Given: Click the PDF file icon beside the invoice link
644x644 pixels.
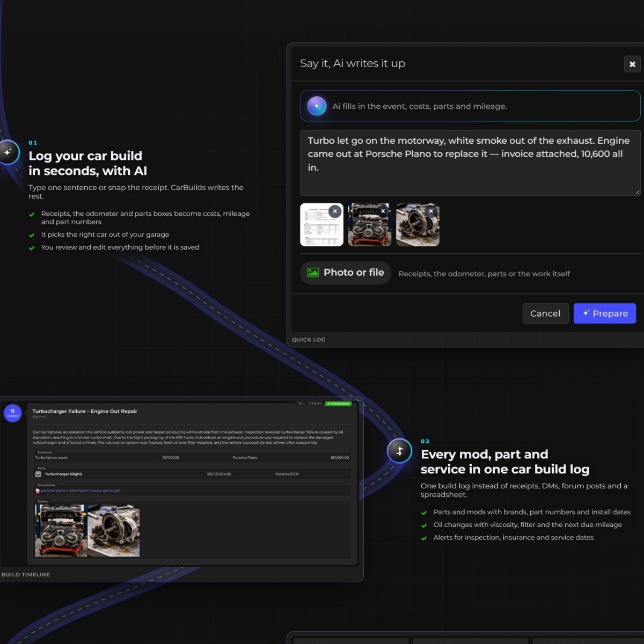Looking at the screenshot, I should click(38, 491).
